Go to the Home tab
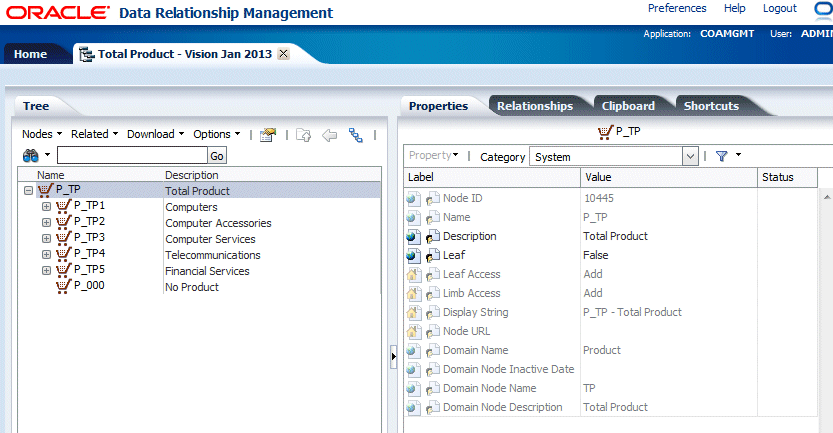 pos(30,54)
